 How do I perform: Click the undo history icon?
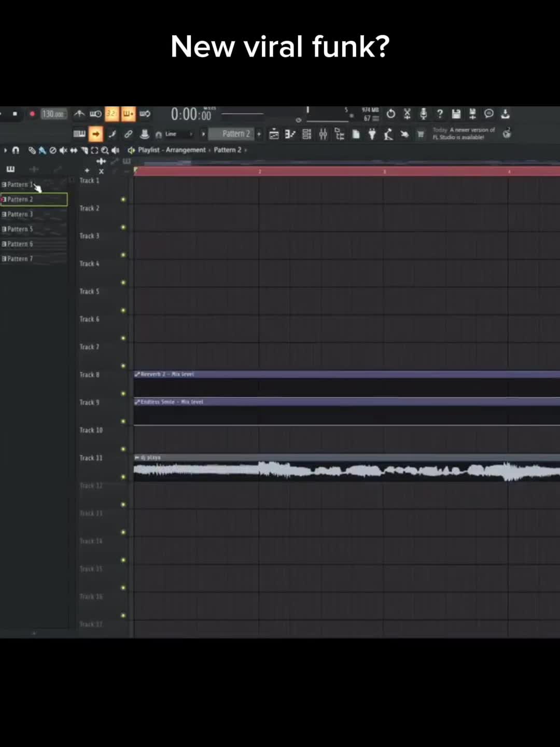pos(391,114)
